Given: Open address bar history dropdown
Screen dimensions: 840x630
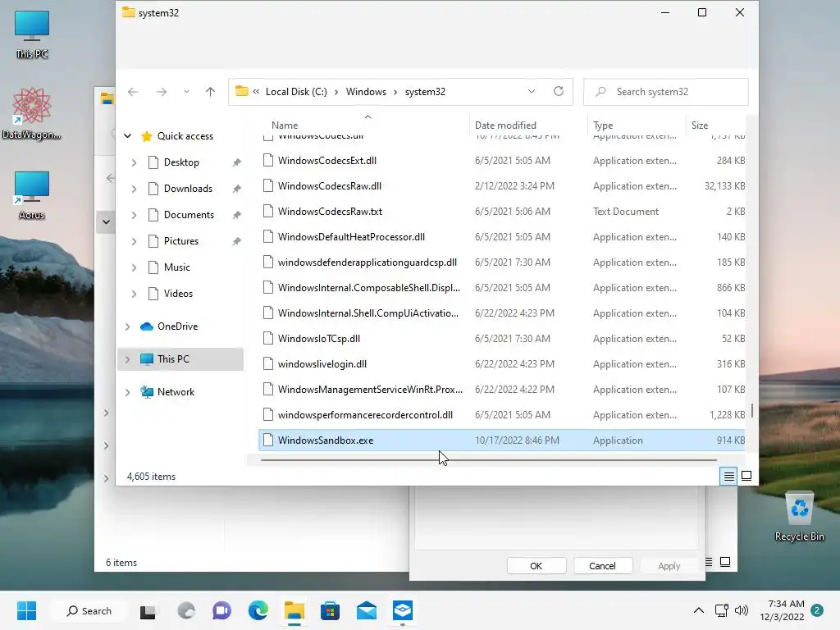Looking at the screenshot, I should [x=532, y=92].
